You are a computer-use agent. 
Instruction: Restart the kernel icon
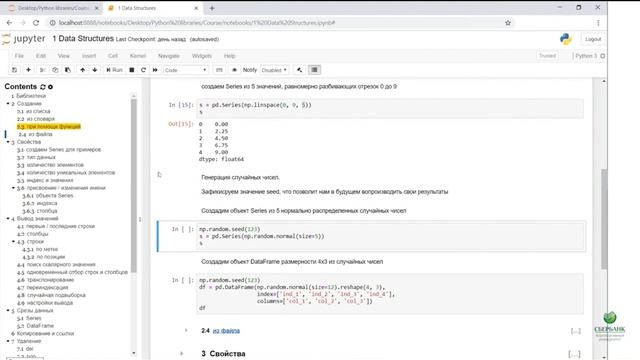pyautogui.click(x=143, y=70)
